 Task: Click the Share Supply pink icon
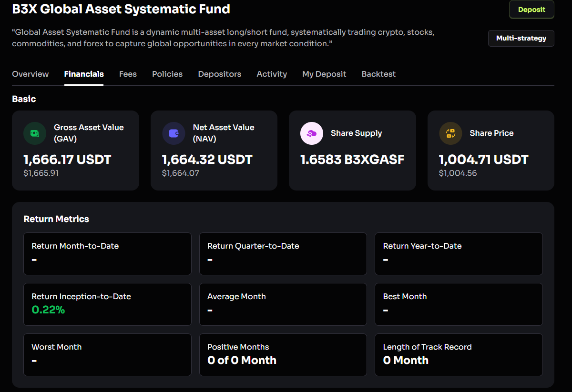click(312, 133)
